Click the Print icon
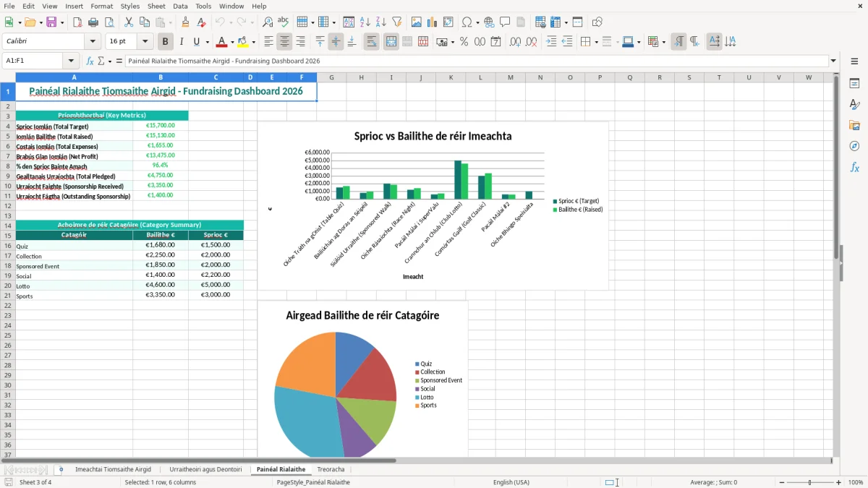This screenshot has width=868, height=488. coord(93,22)
